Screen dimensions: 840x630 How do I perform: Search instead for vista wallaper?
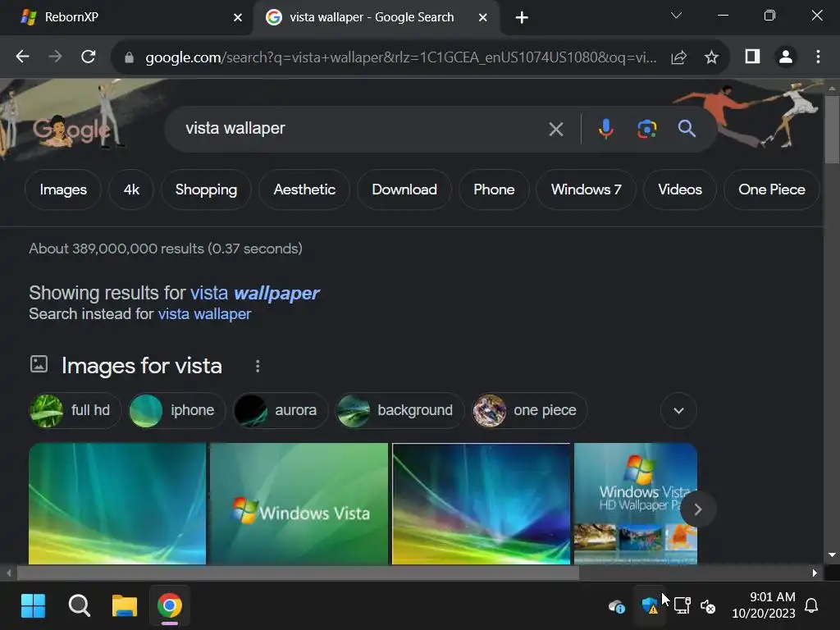(204, 314)
